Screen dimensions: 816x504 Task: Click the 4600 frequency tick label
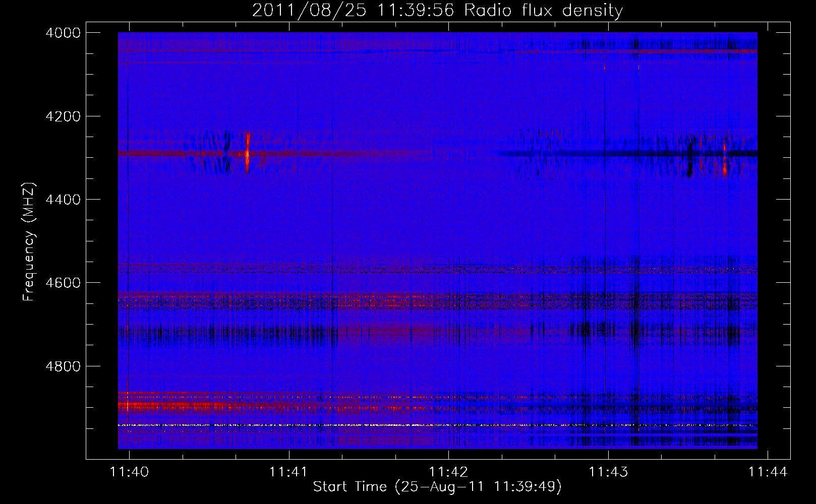coord(63,283)
